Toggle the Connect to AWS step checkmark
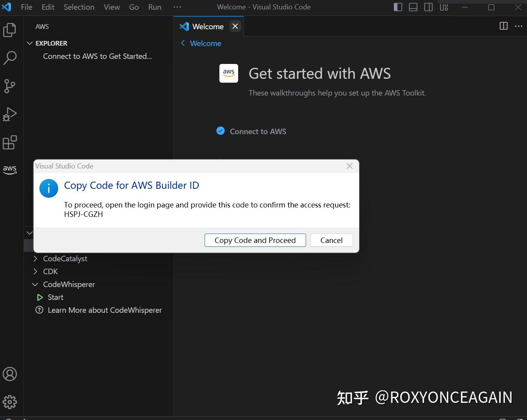Image resolution: width=527 pixels, height=420 pixels. click(x=221, y=131)
